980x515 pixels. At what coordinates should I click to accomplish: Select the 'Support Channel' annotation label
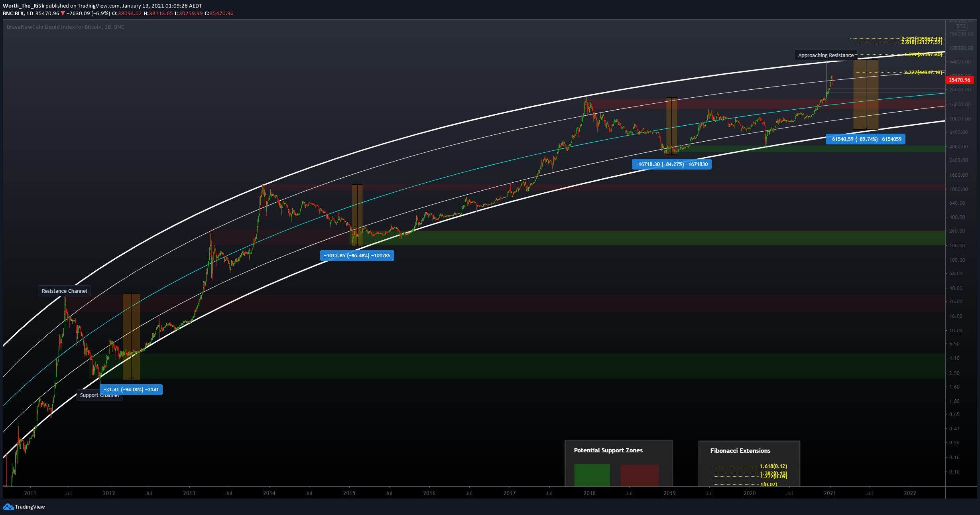pos(99,395)
